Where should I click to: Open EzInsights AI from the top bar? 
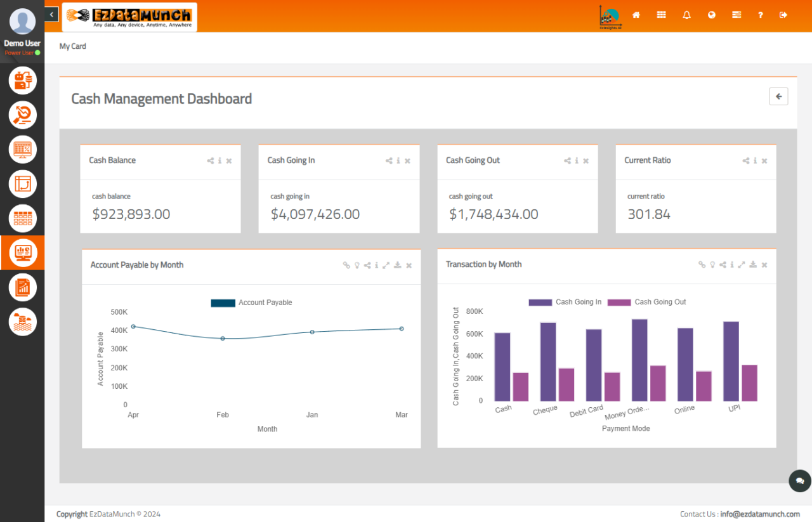[610, 17]
